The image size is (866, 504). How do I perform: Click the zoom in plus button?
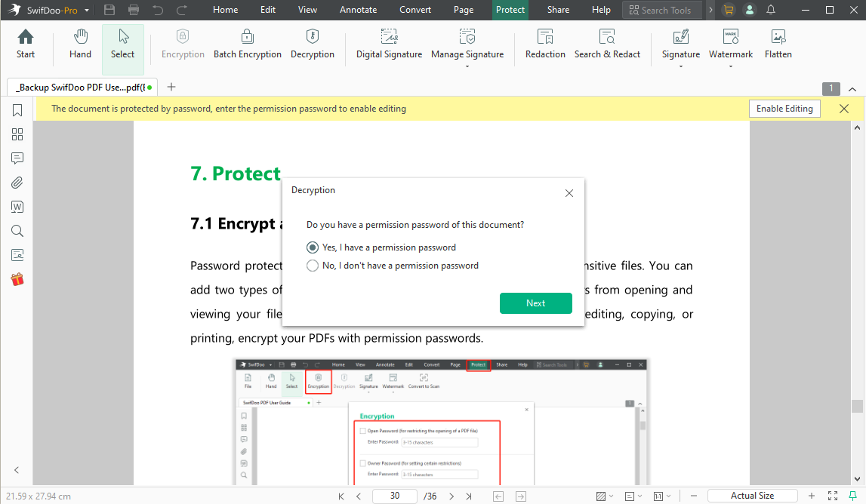tap(812, 496)
